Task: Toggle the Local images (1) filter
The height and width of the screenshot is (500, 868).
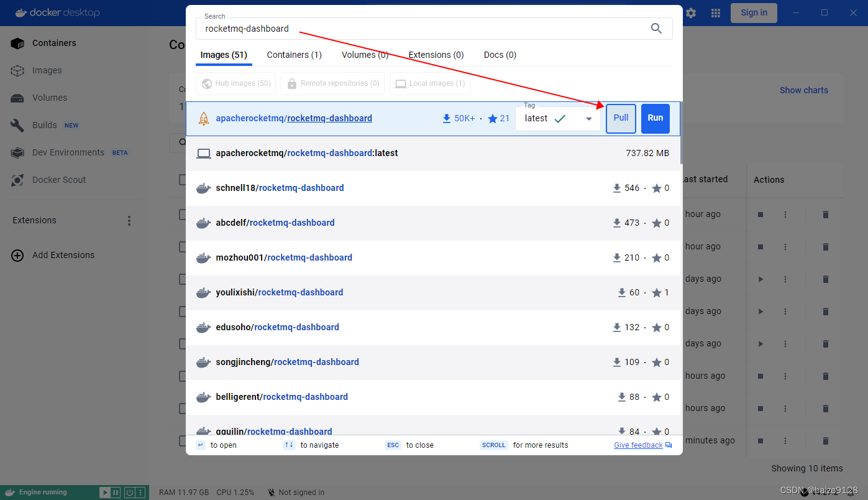Action: 430,83
